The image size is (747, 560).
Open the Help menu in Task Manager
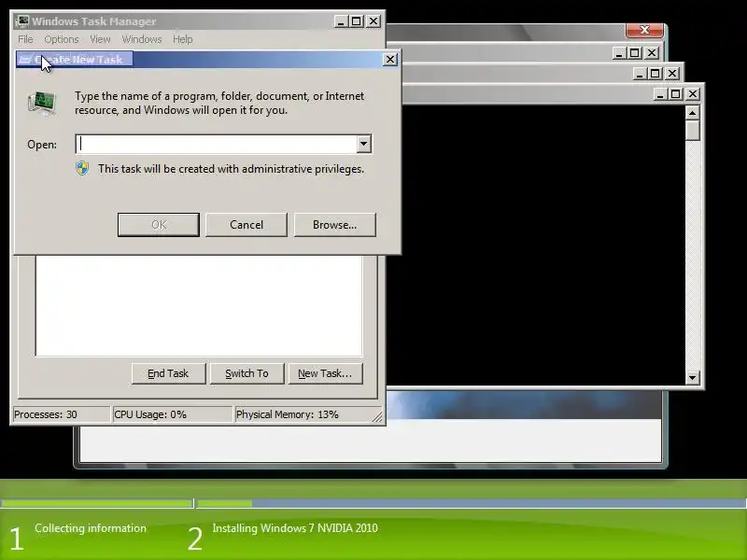182,39
